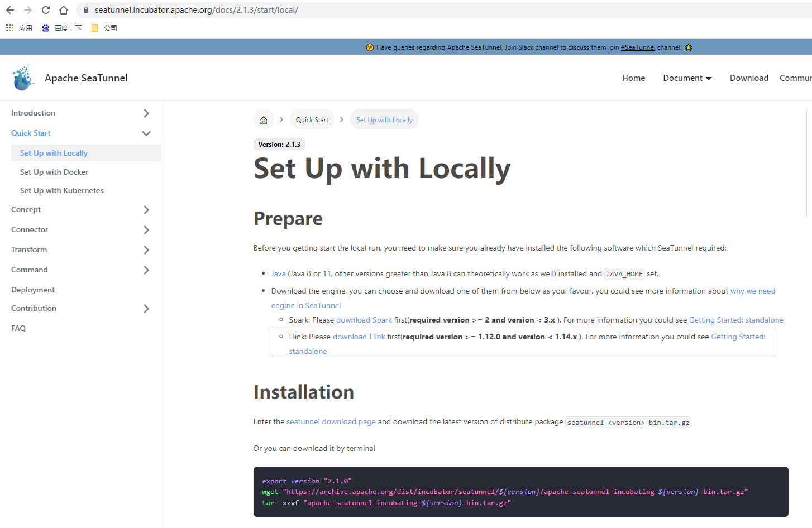
Task: Click the browser home icon
Action: (64, 10)
